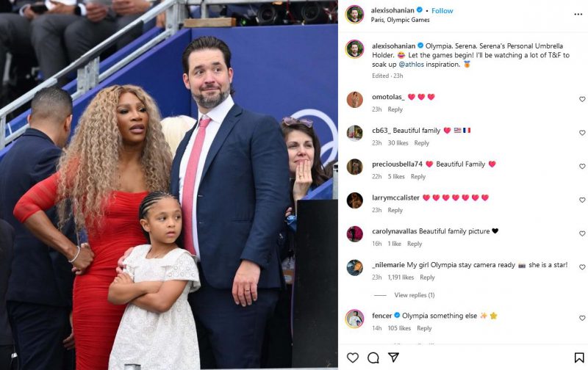Image resolution: width=588 pixels, height=370 pixels.
Task: Like the omotolas_ comment
Action: (x=582, y=99)
